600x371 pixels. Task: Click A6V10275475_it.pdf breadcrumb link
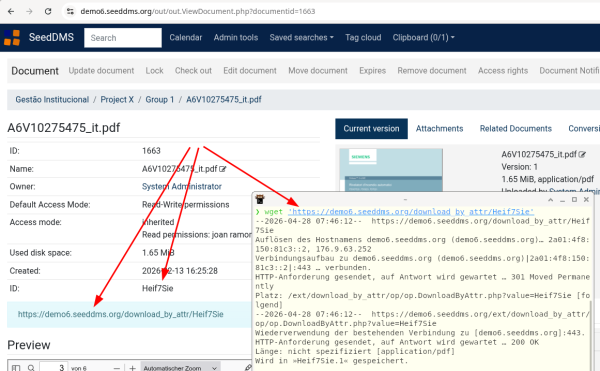[x=224, y=100]
